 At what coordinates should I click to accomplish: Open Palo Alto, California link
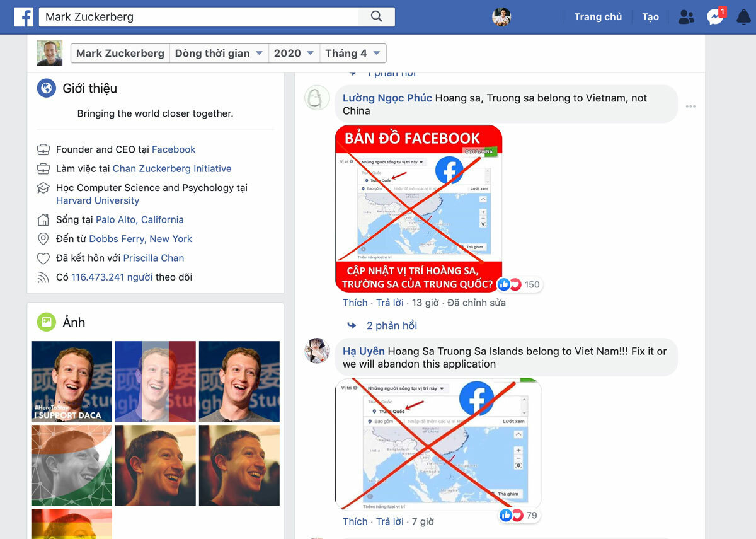coord(140,219)
